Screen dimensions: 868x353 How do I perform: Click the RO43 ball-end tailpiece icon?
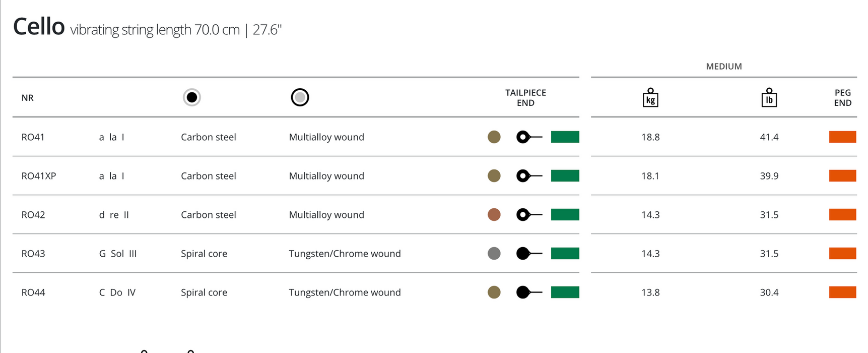(x=528, y=254)
